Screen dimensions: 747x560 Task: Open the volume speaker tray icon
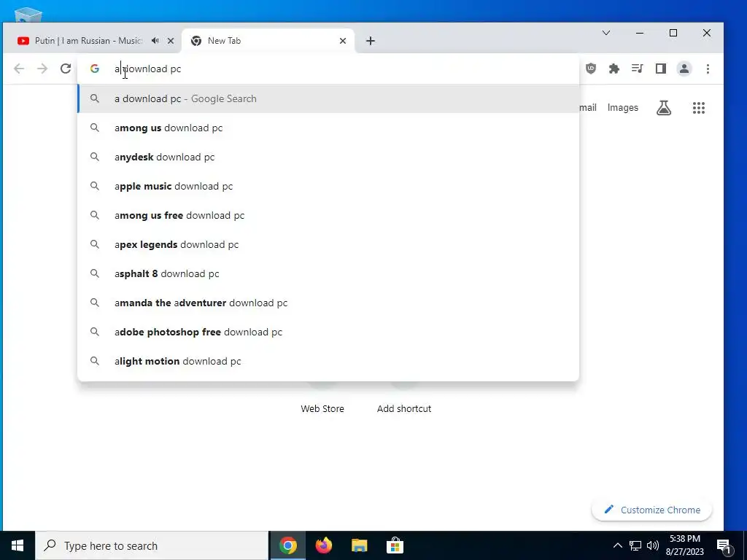click(x=653, y=545)
